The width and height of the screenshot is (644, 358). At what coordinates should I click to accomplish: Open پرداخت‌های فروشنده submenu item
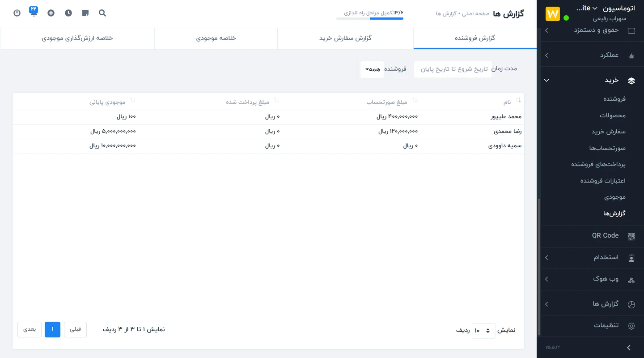[598, 164]
